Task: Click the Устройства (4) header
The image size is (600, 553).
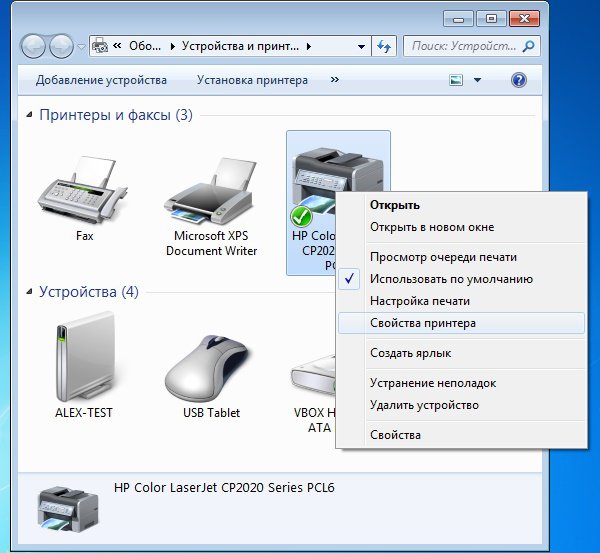Action: tap(89, 292)
